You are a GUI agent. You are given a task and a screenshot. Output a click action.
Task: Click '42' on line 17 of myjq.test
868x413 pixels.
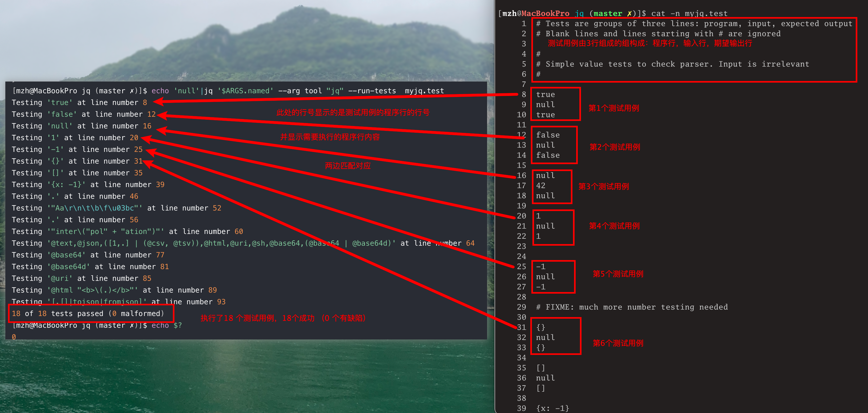[540, 185]
